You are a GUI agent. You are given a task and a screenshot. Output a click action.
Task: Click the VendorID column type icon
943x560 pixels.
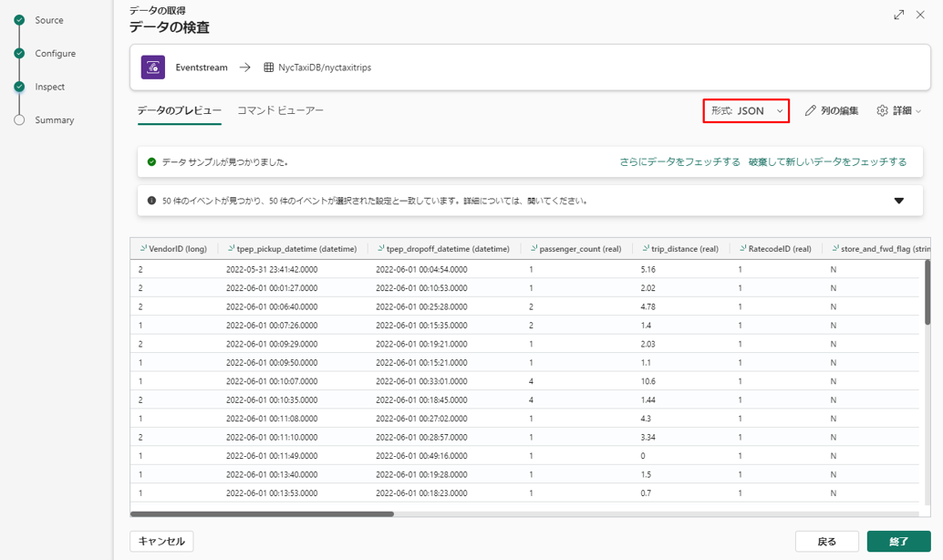144,248
